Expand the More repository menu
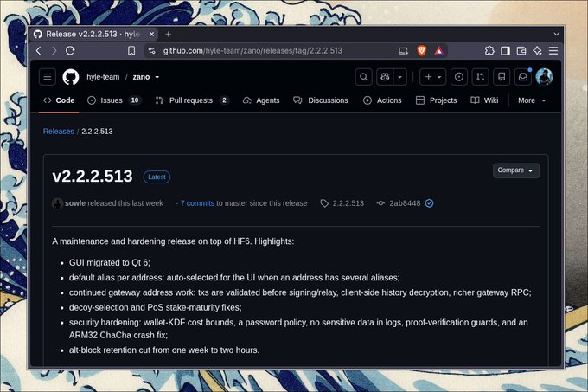 coord(532,100)
